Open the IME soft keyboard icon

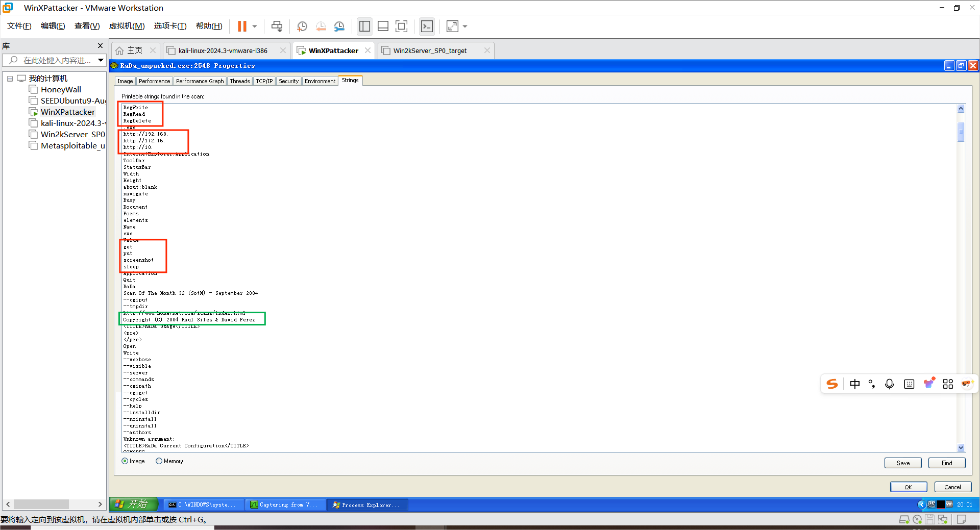(909, 384)
